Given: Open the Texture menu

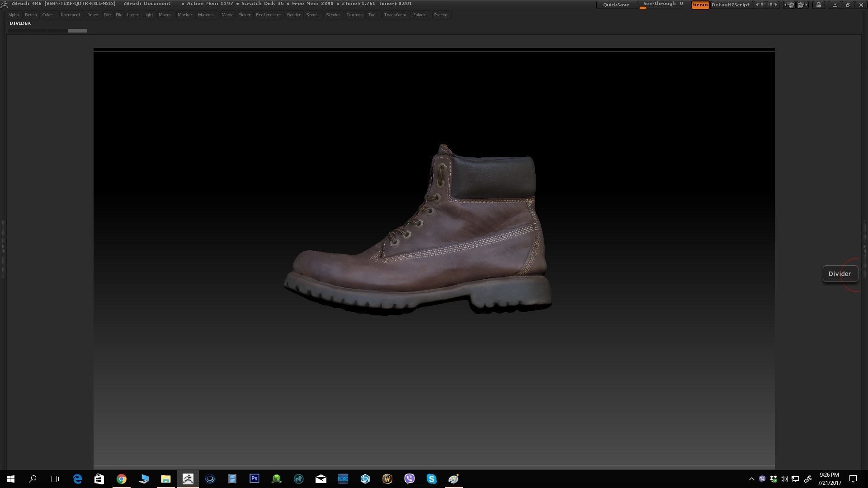Looking at the screenshot, I should pos(354,14).
